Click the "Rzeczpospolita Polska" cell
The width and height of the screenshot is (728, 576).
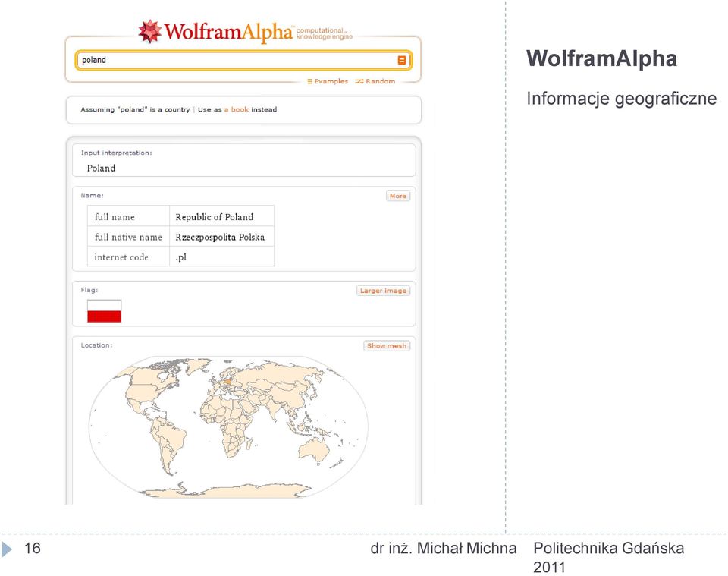222,237
